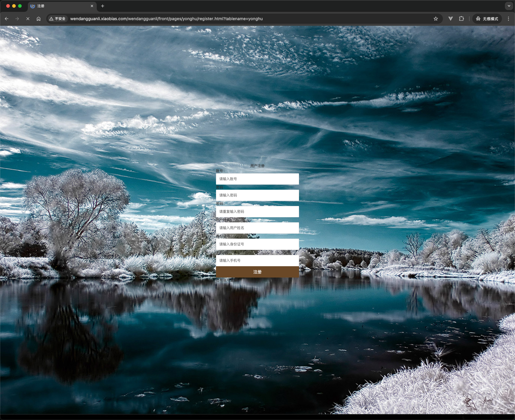Screen dimensions: 515x420
Task: Click the browser forward arrow
Action: click(17, 19)
